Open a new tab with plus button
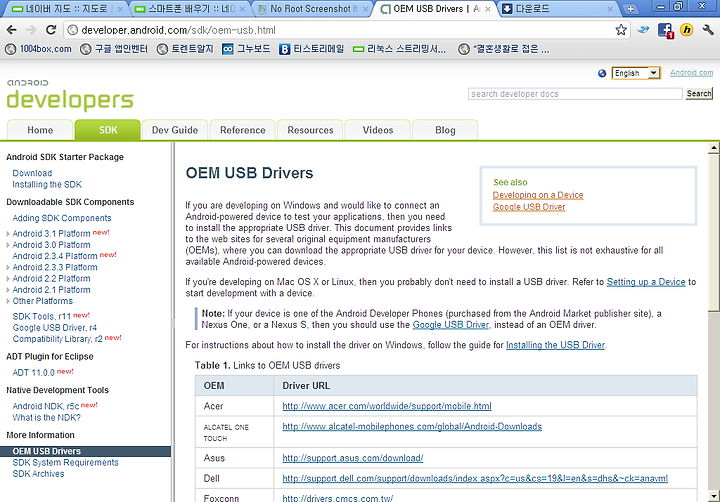The image size is (720, 502). tap(630, 9)
